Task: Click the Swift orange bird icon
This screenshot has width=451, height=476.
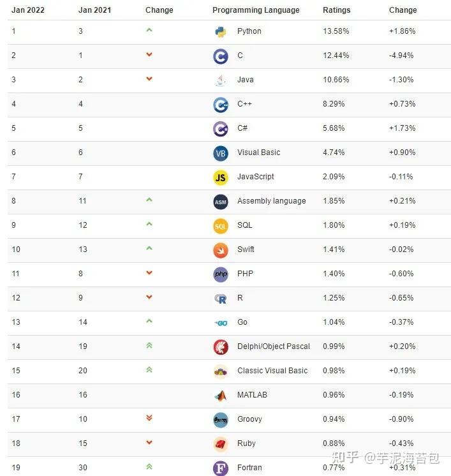Action: [221, 249]
